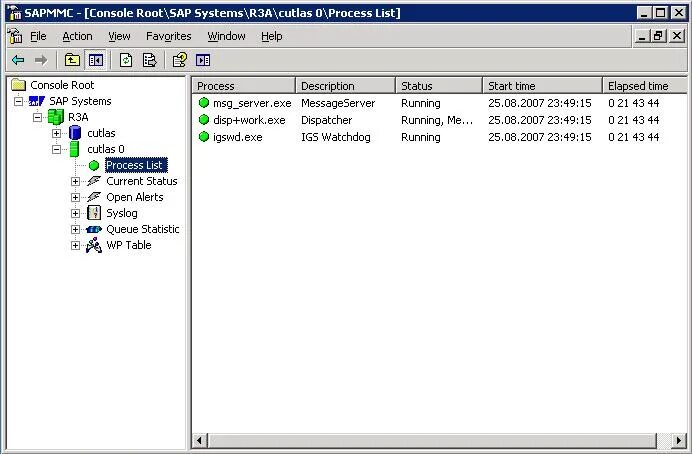
Task: Sort by the Process column header
Action: (244, 86)
